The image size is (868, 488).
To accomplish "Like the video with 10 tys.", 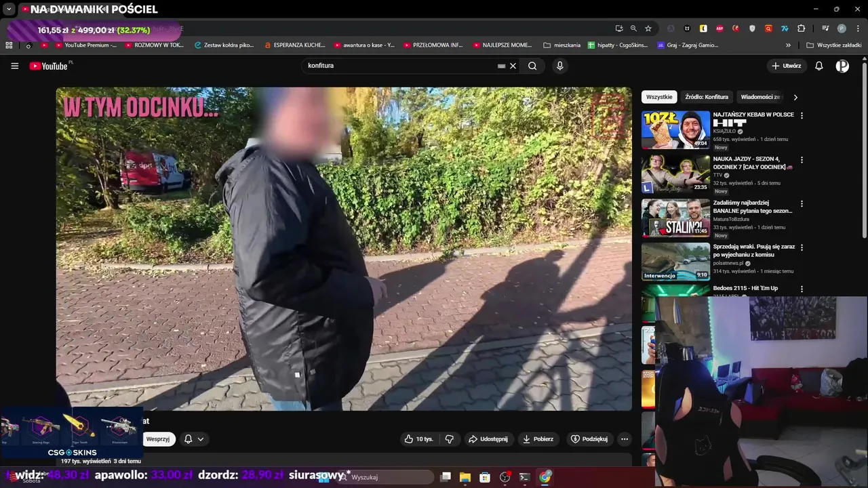I will [x=418, y=439].
